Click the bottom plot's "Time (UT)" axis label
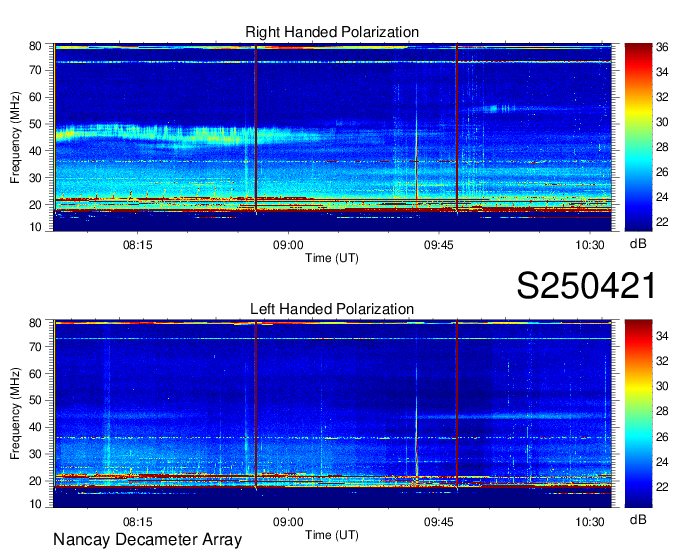 click(x=332, y=535)
